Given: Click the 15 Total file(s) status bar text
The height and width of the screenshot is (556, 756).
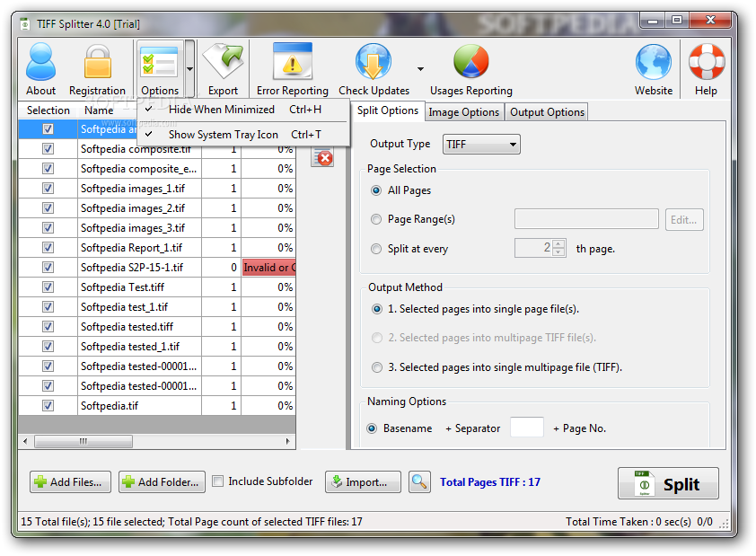Looking at the screenshot, I should [191, 522].
